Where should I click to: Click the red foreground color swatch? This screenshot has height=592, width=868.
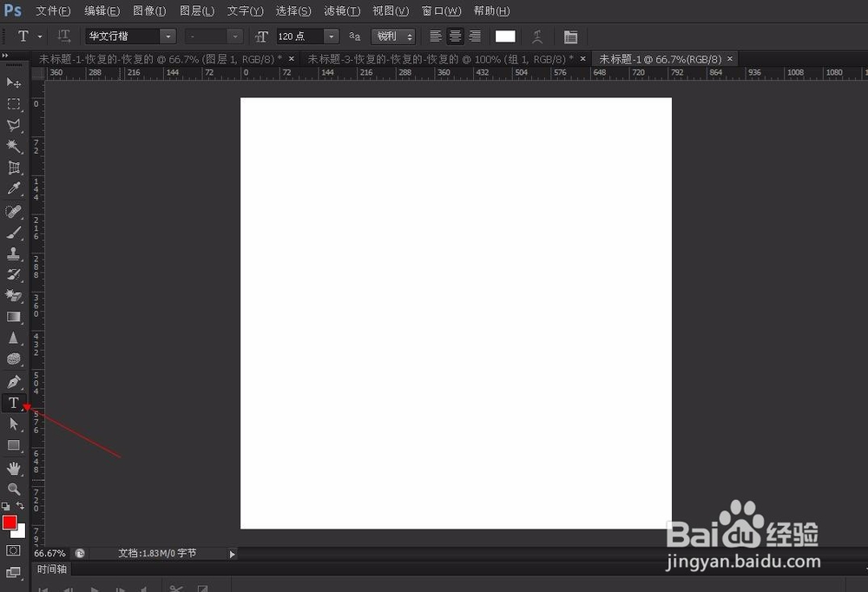10,523
